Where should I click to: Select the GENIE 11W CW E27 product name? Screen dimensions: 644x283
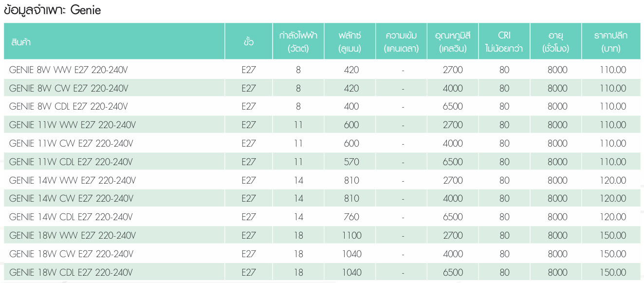point(71,143)
